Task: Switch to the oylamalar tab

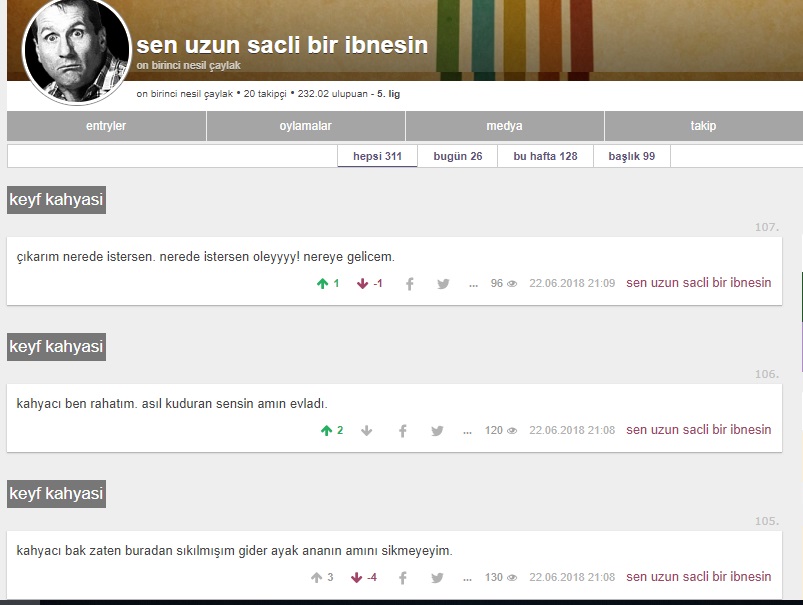Action: (305, 126)
